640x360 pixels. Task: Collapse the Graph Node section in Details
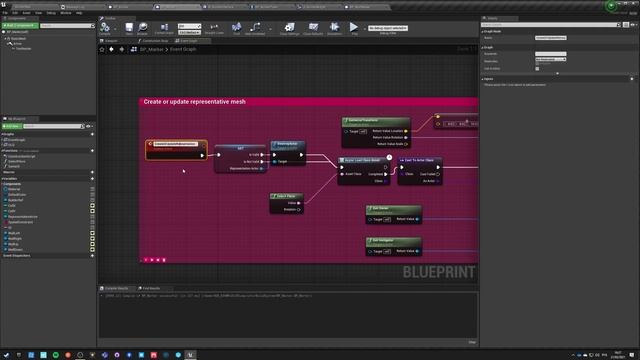482,31
